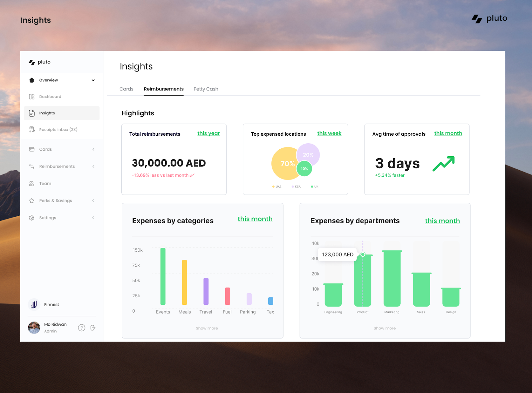The image size is (532, 393).
Task: Click the Cards icon in the sidebar
Action: pos(32,149)
